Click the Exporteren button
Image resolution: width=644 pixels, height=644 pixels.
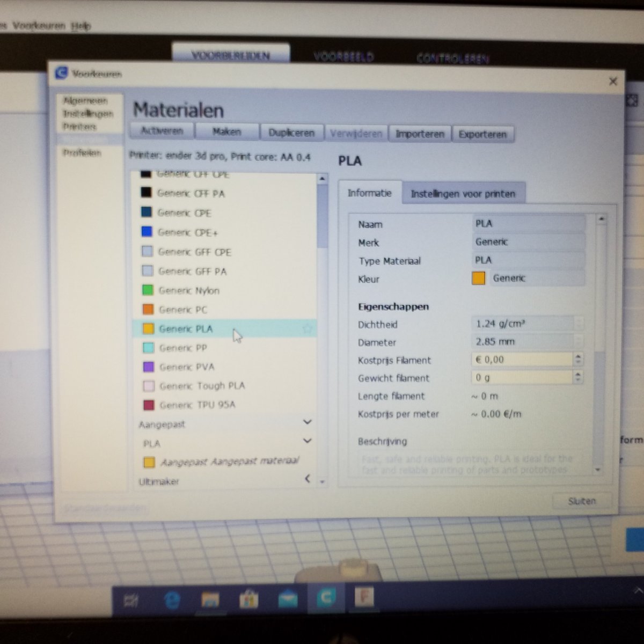tap(482, 135)
